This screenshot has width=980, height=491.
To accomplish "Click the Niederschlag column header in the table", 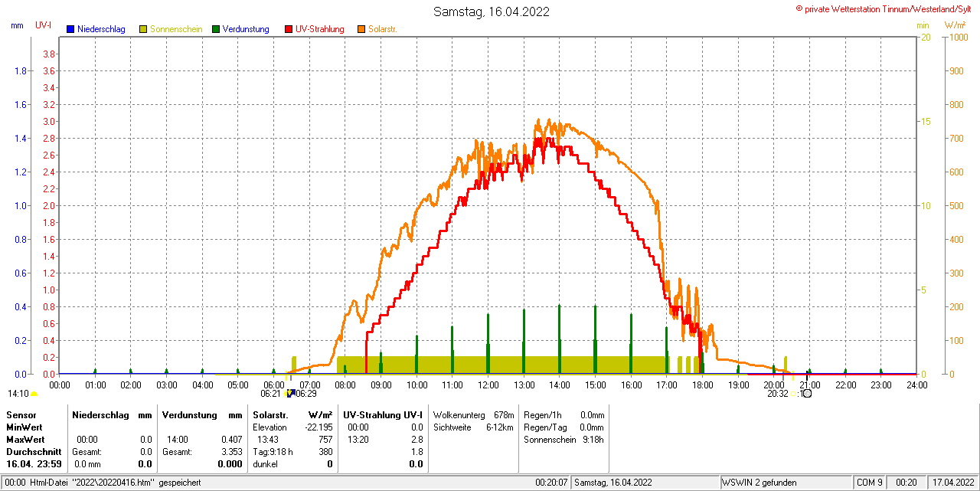I will (101, 414).
